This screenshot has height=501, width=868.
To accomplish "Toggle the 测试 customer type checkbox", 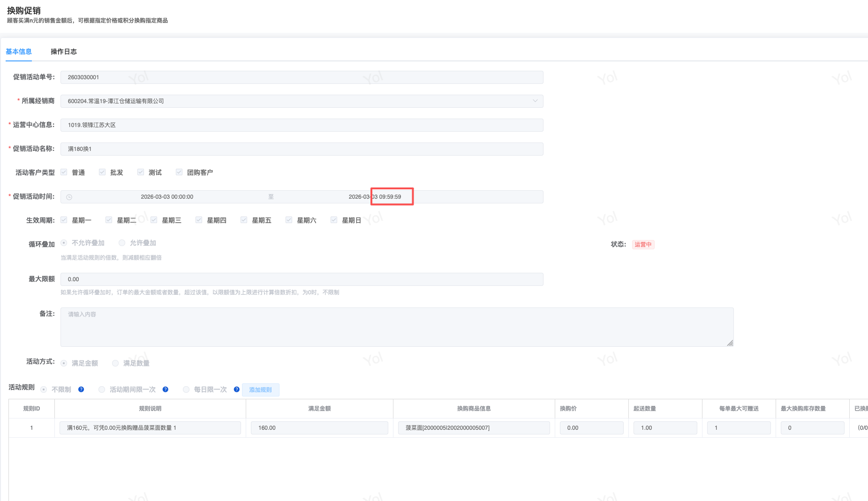I will (141, 172).
